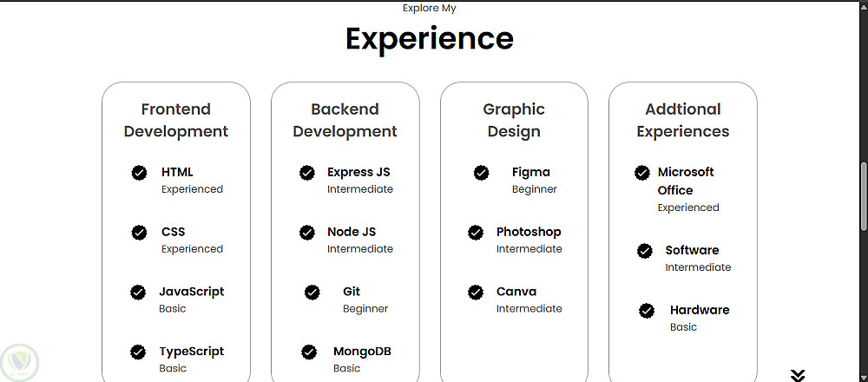Click the checkmark icon next to CSS
Viewport: 868px width, 382px height.
[x=139, y=233]
